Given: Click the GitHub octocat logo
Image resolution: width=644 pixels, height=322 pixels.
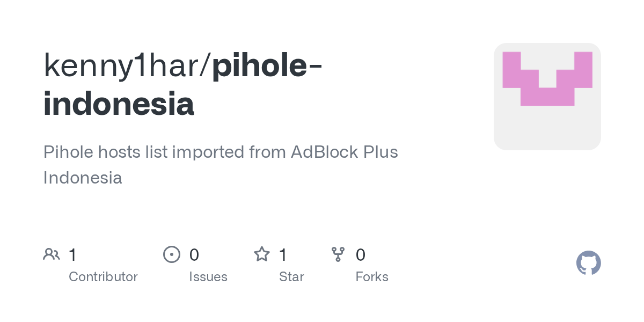Looking at the screenshot, I should [x=588, y=263].
